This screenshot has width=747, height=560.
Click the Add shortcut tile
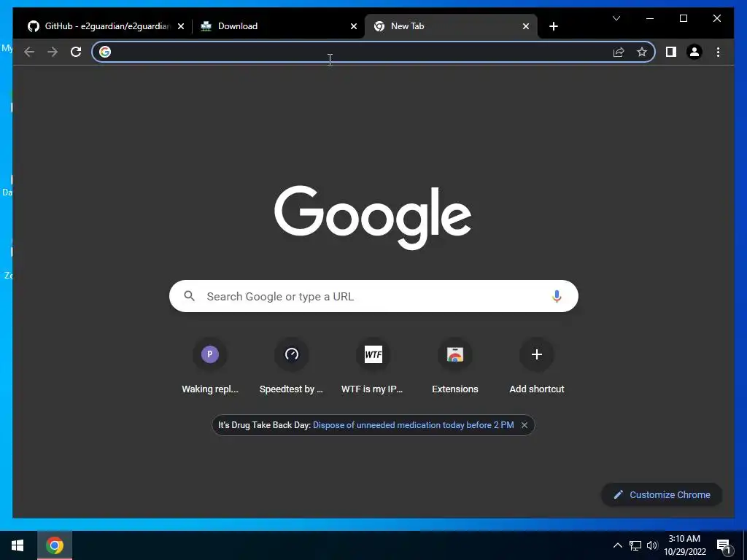tap(536, 367)
